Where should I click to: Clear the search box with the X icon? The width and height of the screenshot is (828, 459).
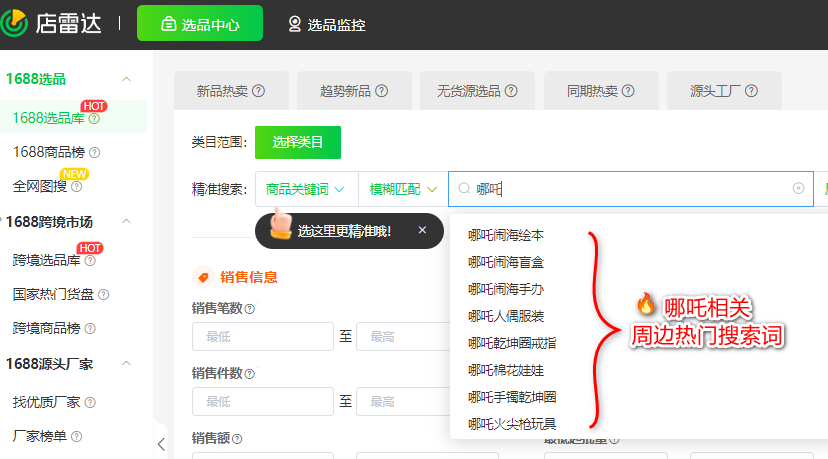tap(798, 188)
